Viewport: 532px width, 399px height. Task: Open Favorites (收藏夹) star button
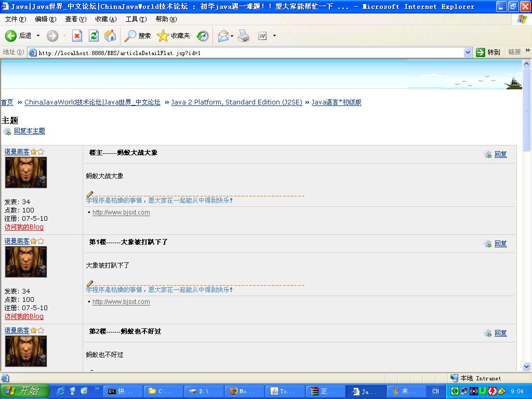pyautogui.click(x=174, y=36)
